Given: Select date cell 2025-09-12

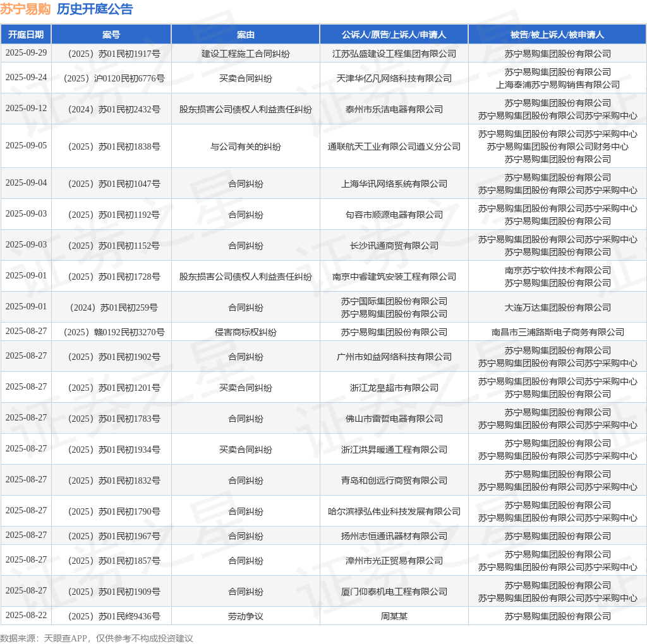Looking at the screenshot, I should click(x=26, y=109).
